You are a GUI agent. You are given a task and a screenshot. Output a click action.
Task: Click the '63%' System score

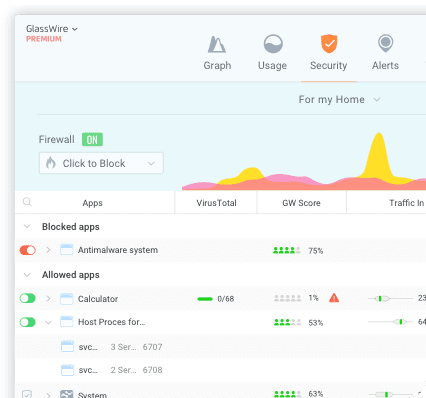[x=316, y=394]
